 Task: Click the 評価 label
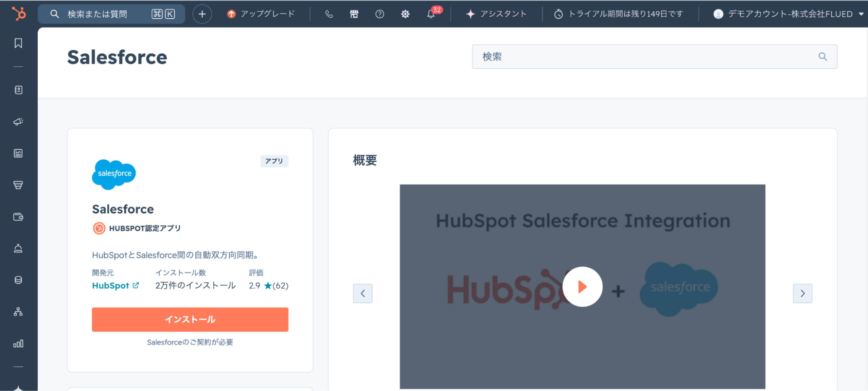click(256, 273)
